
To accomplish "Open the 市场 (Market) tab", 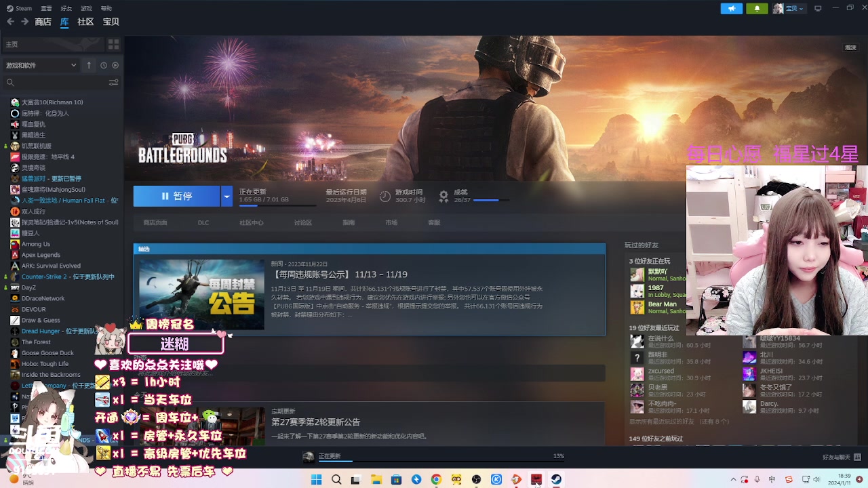I will coord(391,222).
